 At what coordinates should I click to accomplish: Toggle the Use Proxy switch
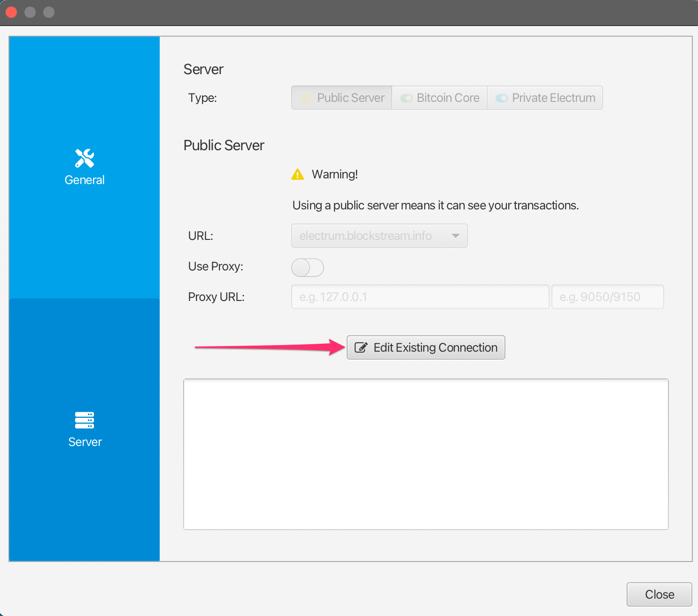(308, 268)
